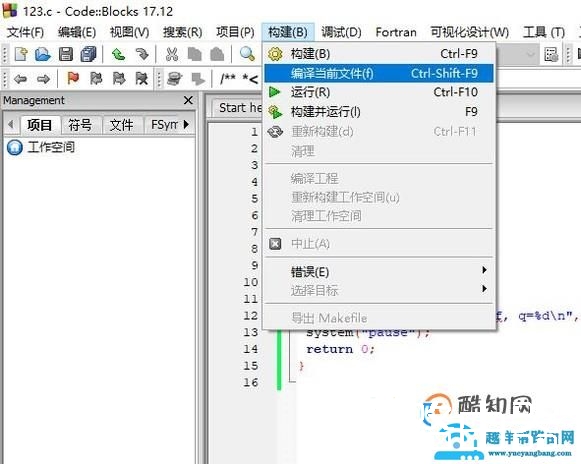Clear bookmarks with the crossed flag icon
The width and height of the screenshot is (581, 464).
pos(142,78)
